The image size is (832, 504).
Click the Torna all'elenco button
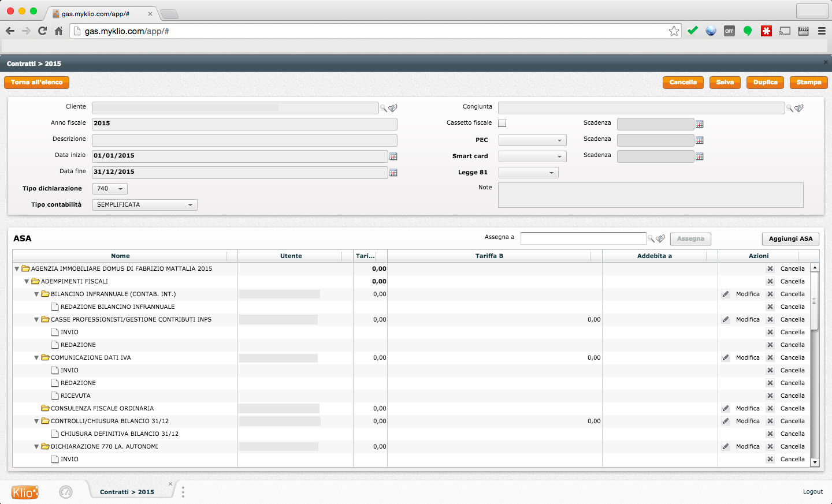pos(36,83)
